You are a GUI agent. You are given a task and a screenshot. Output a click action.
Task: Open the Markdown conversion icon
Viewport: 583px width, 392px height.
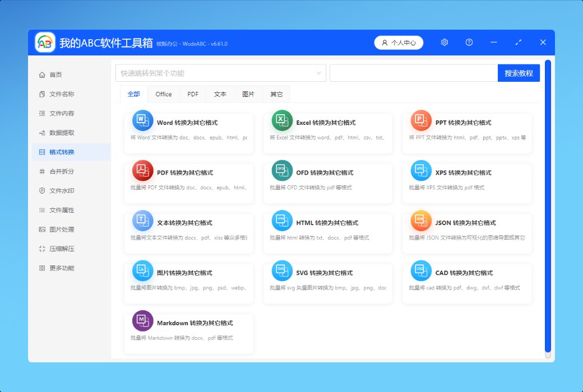point(142,321)
